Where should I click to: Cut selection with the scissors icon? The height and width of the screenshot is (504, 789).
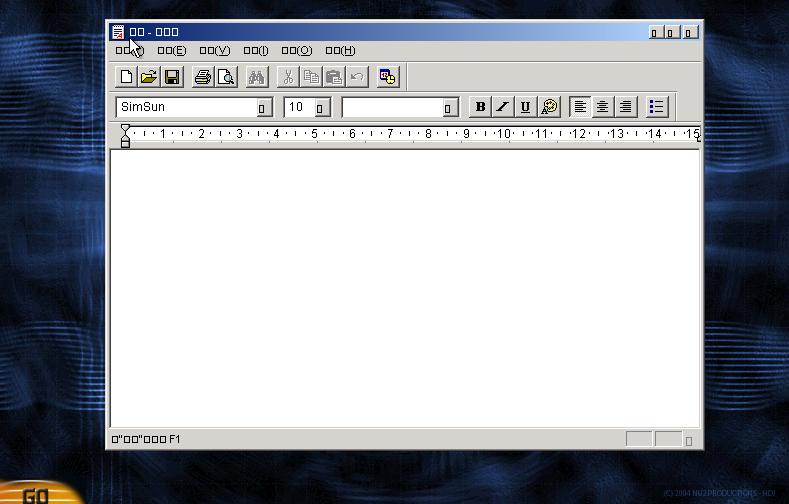(x=288, y=77)
